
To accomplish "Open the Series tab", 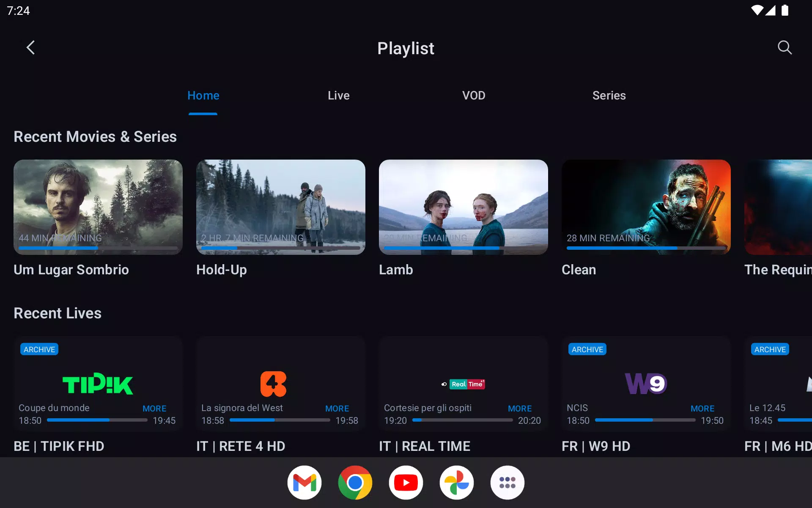I will (x=609, y=96).
